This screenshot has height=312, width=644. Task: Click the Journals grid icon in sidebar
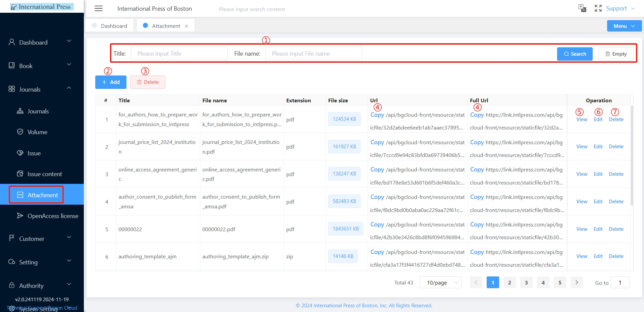[12, 89]
